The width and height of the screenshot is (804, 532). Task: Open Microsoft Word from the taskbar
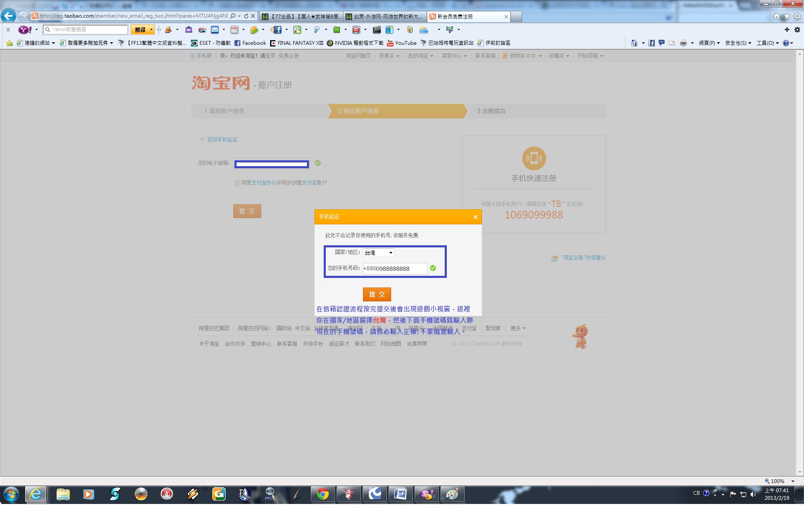point(400,494)
